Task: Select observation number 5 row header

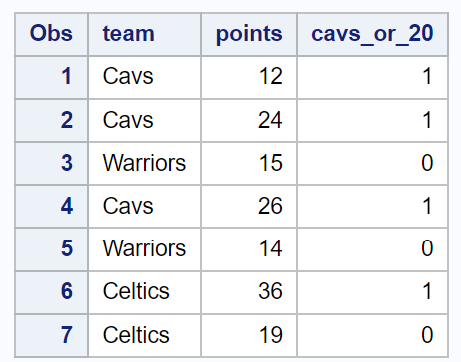Action: point(51,249)
